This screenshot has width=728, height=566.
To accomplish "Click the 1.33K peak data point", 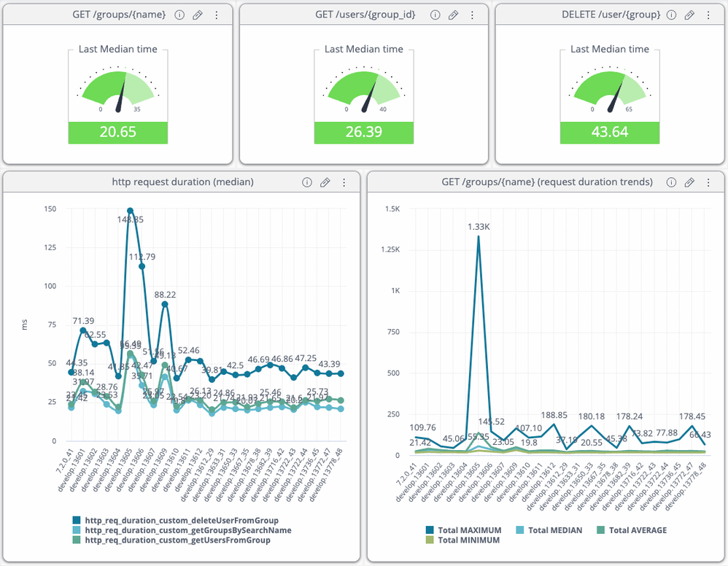I will click(479, 236).
